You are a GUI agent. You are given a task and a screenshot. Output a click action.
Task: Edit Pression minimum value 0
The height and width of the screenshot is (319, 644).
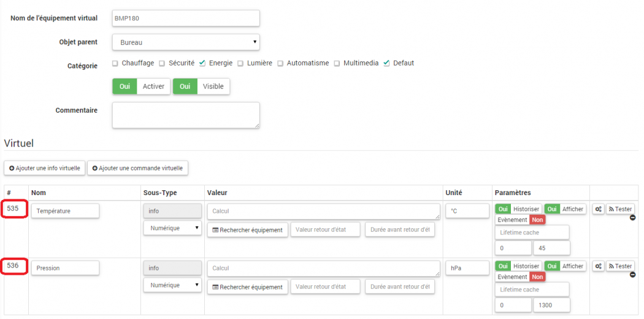(x=513, y=305)
